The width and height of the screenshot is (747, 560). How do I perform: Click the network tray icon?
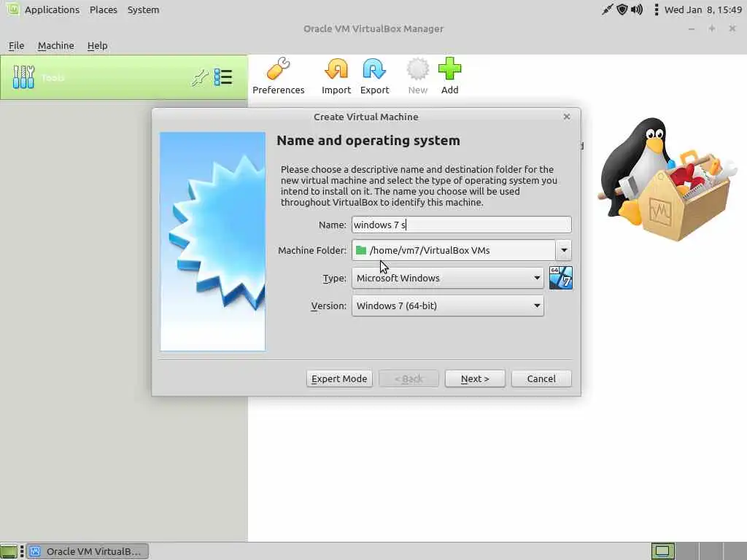(607, 9)
